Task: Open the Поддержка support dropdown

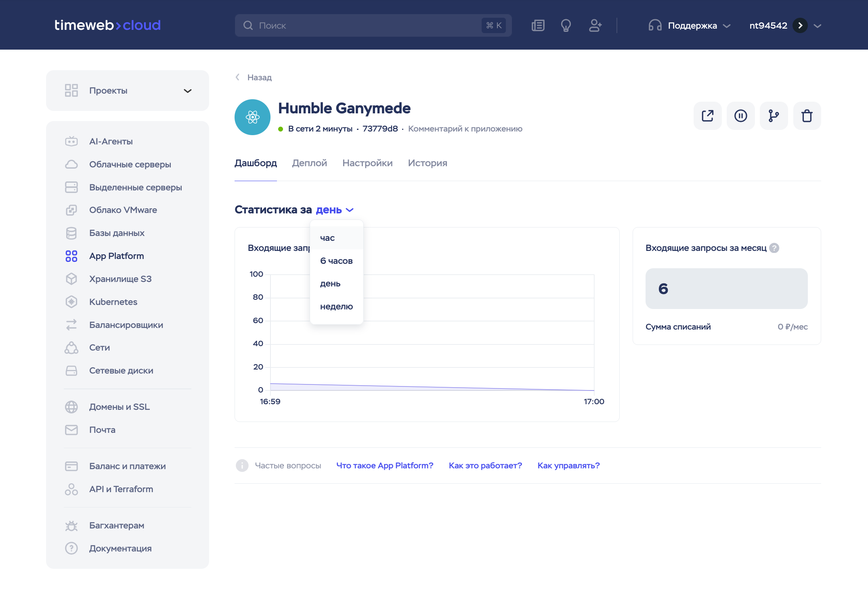Action: pyautogui.click(x=690, y=25)
